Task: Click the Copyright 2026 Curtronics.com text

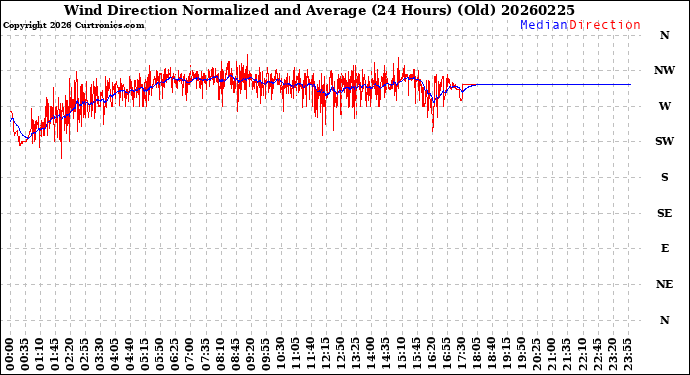Action: (x=73, y=26)
